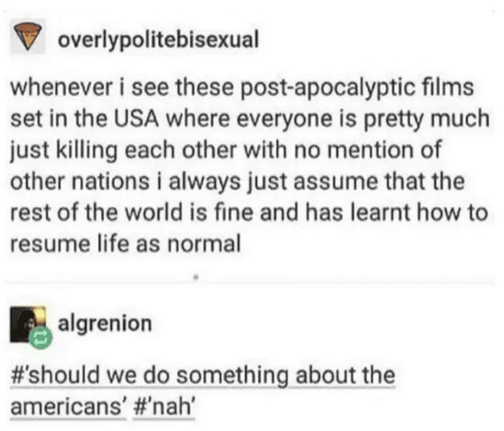Click the line 'just killing each other with'
The width and height of the screenshot is (504, 431).
226,150
